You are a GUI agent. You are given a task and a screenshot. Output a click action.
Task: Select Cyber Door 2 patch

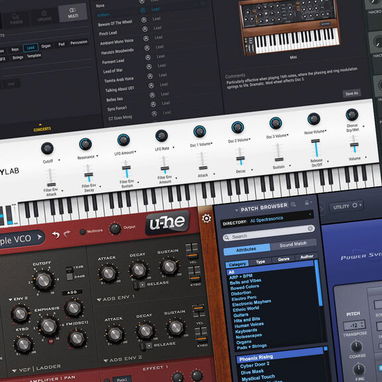coord(254,365)
